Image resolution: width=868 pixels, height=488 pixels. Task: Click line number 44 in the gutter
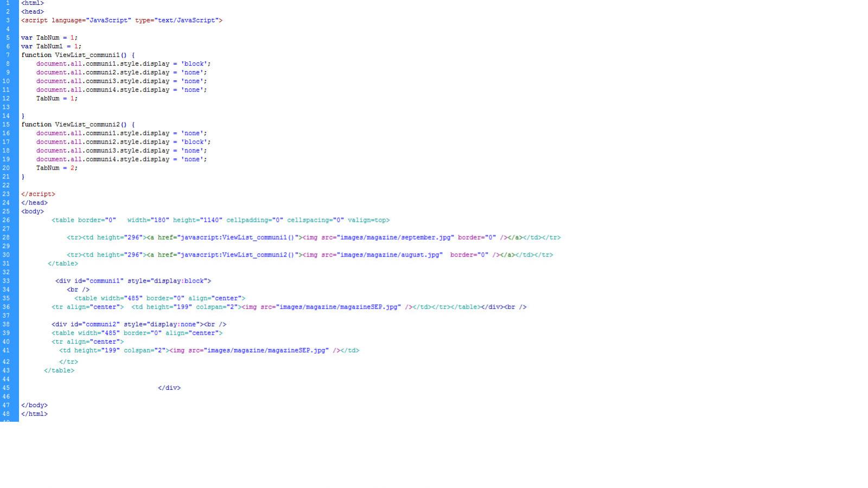[x=6, y=379]
